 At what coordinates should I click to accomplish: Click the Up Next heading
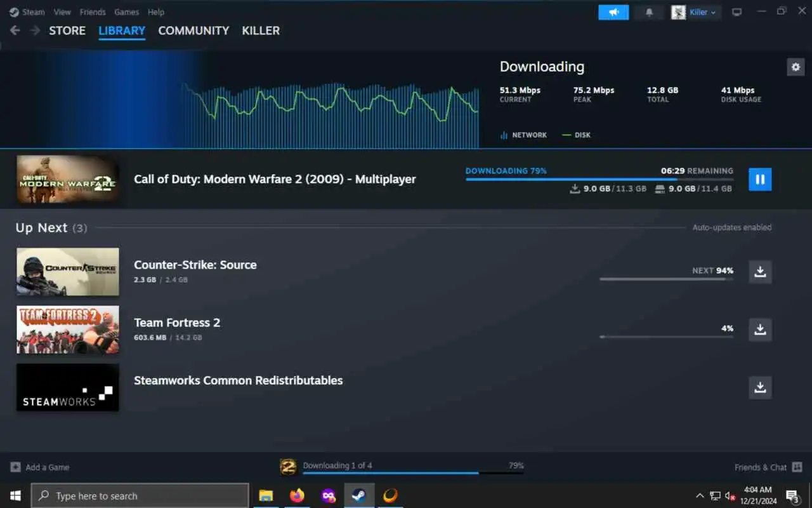point(41,227)
